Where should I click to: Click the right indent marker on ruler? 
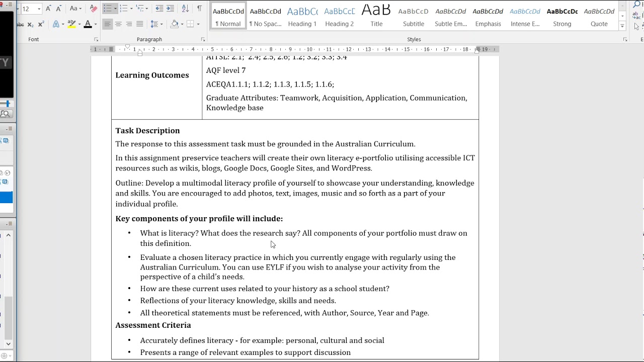coord(476,50)
